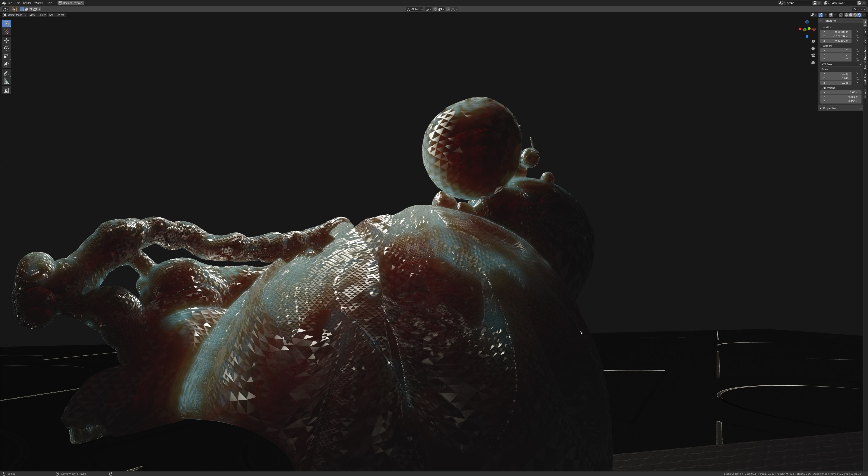Click the lasso tweak select icon in header
The image size is (868, 476).
(14, 9)
